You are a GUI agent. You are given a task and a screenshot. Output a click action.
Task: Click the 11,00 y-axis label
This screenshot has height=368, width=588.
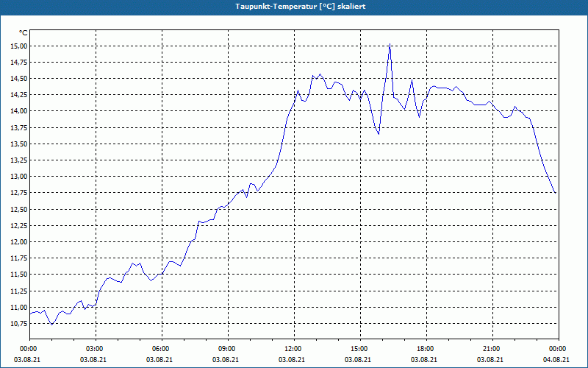(x=19, y=308)
